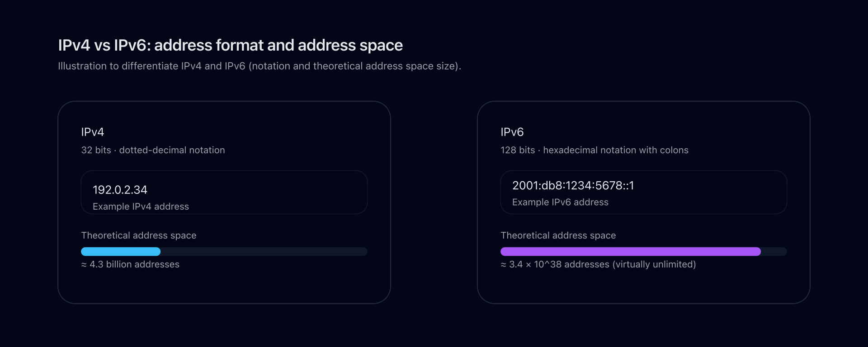The width and height of the screenshot is (868, 347).
Task: Click "128 bits · hexadecimal notation with colons"
Action: (594, 150)
